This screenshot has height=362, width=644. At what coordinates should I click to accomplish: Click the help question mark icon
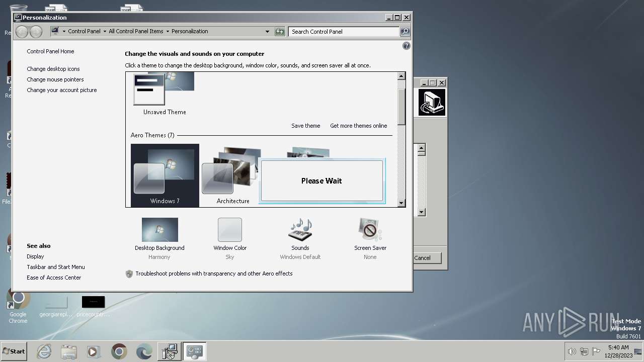(x=407, y=46)
